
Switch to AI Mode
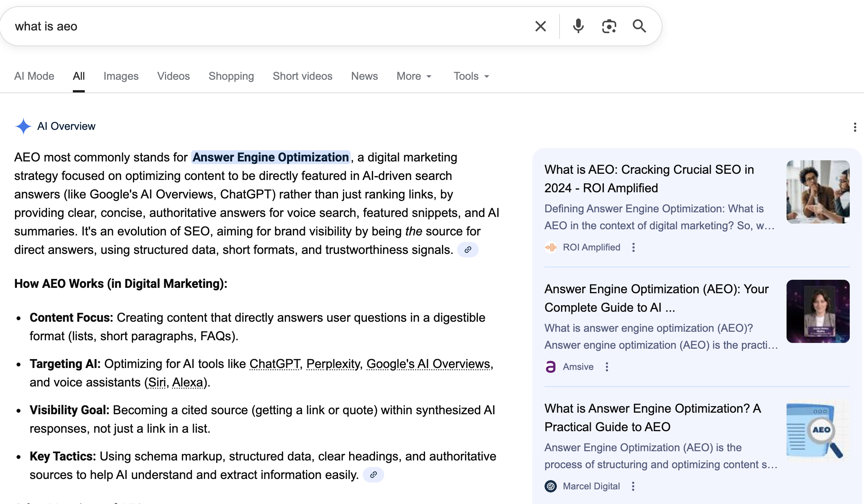pyautogui.click(x=34, y=76)
